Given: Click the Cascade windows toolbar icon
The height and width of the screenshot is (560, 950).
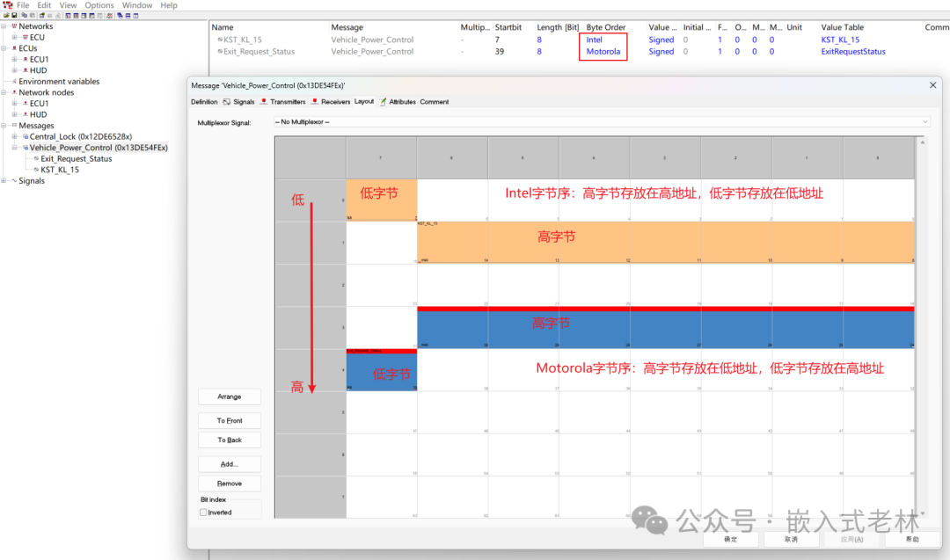Looking at the screenshot, I should 120,15.
